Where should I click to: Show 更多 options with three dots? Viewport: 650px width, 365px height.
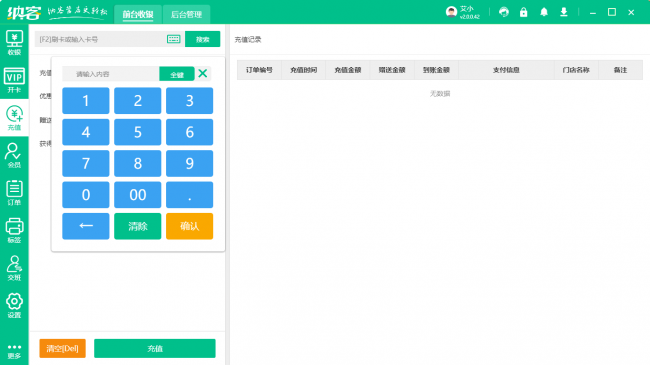(x=14, y=351)
